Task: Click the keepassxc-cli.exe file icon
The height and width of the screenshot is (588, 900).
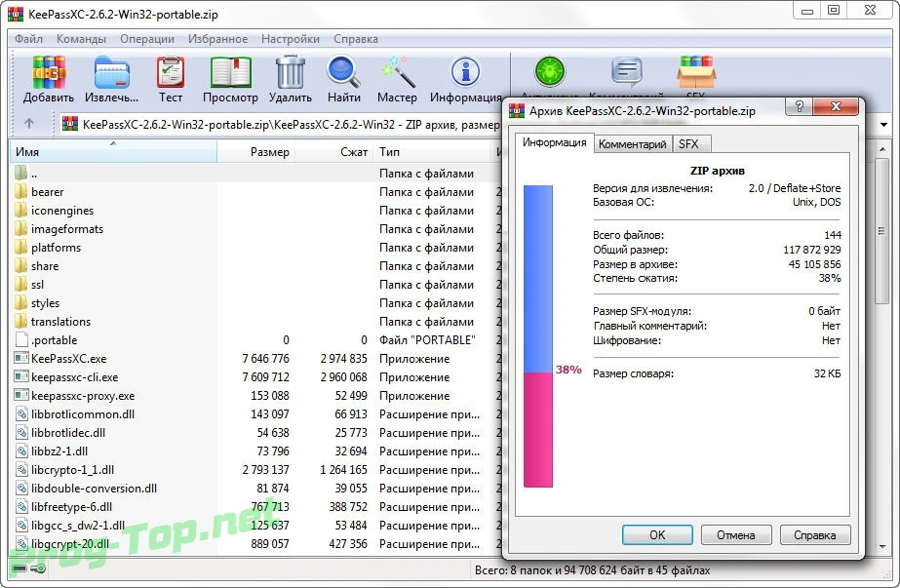Action: pos(21,376)
